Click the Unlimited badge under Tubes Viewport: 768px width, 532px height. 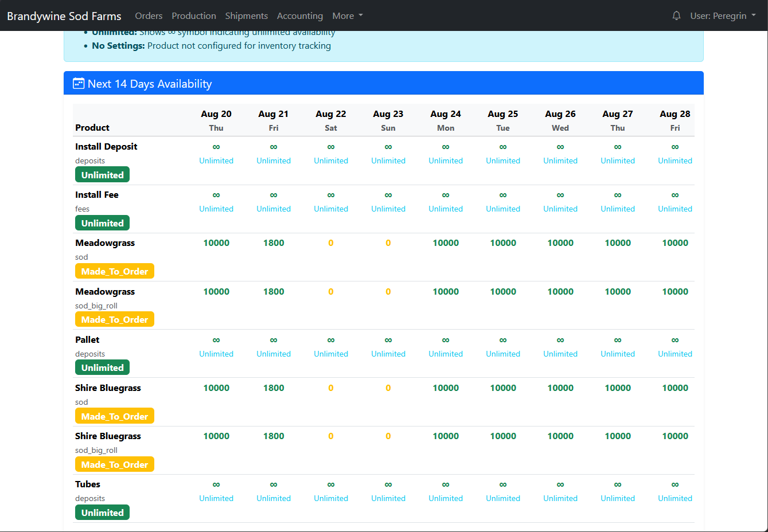[103, 513]
